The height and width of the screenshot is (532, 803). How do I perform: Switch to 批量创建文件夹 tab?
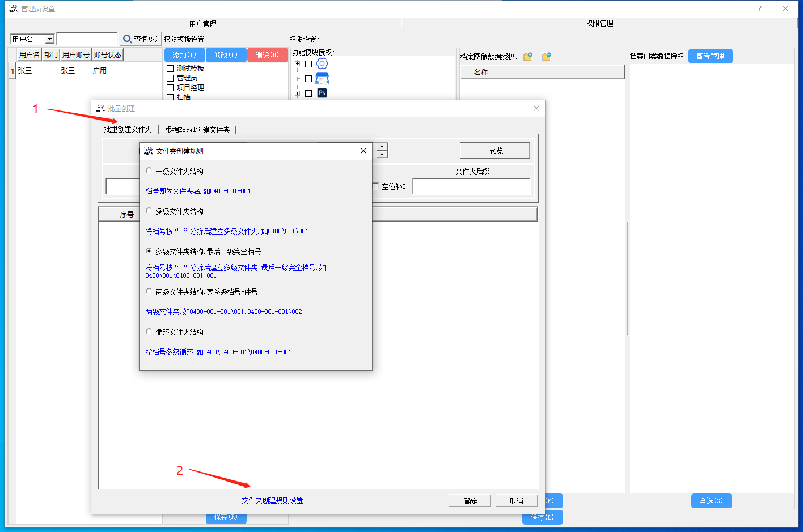coord(128,129)
